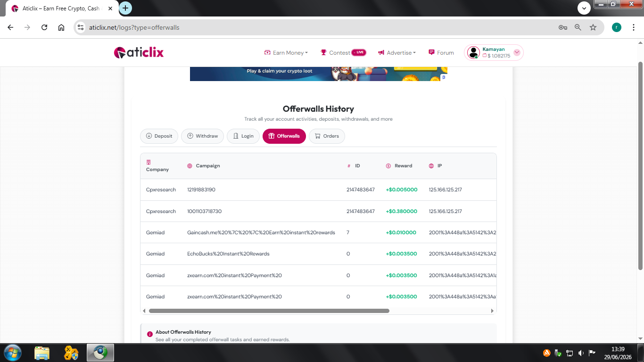Click the +$0.010000 reward value
Viewport: 644px width, 362px height.
coord(401,233)
